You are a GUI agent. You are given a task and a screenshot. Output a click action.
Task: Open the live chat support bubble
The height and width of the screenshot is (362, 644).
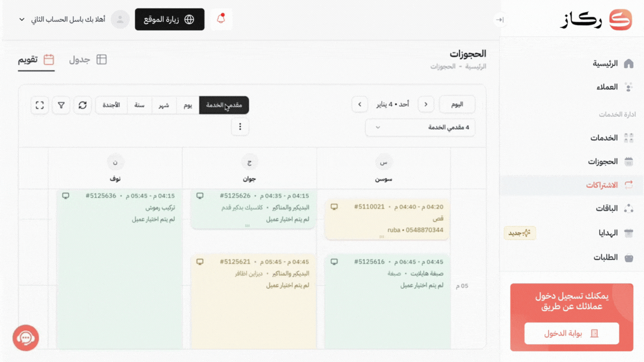26,338
